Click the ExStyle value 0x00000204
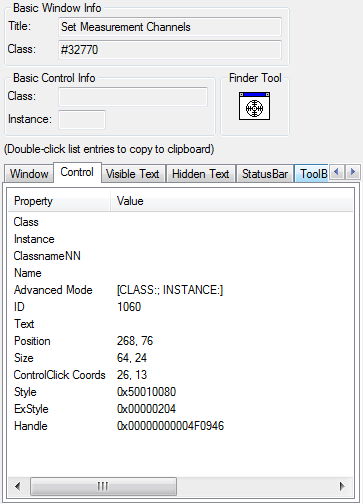363x504 pixels. point(146,409)
